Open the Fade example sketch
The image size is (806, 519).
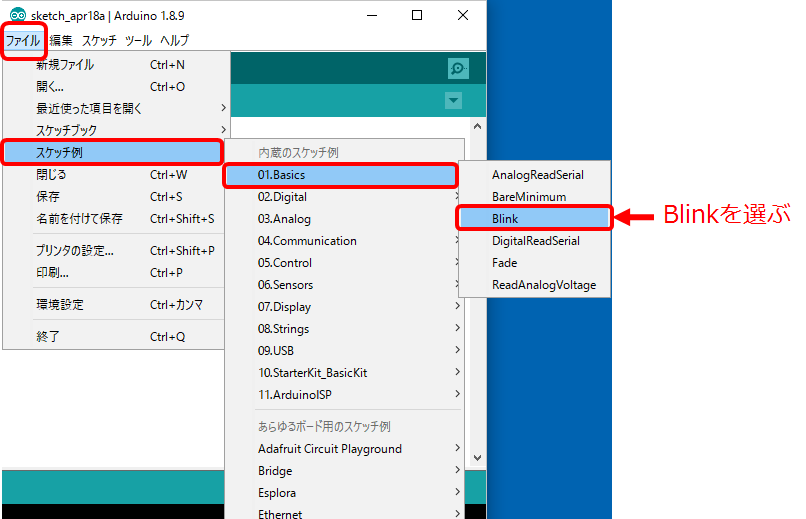pyautogui.click(x=535, y=263)
